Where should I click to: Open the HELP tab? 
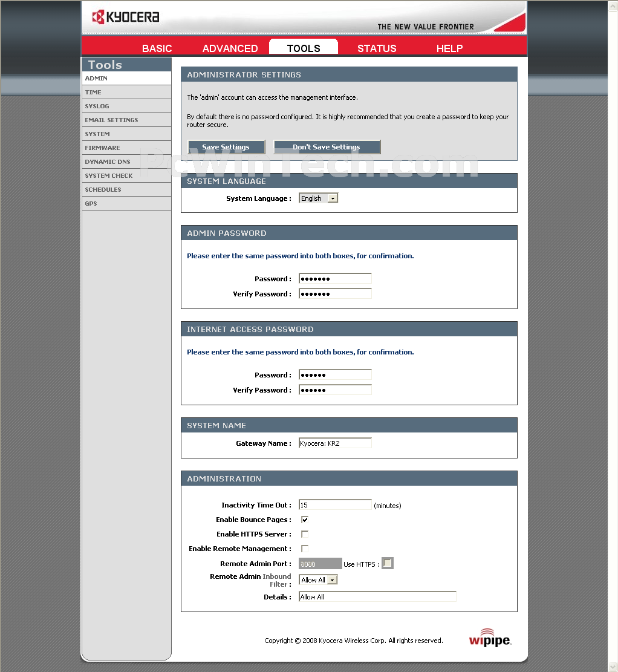[449, 48]
